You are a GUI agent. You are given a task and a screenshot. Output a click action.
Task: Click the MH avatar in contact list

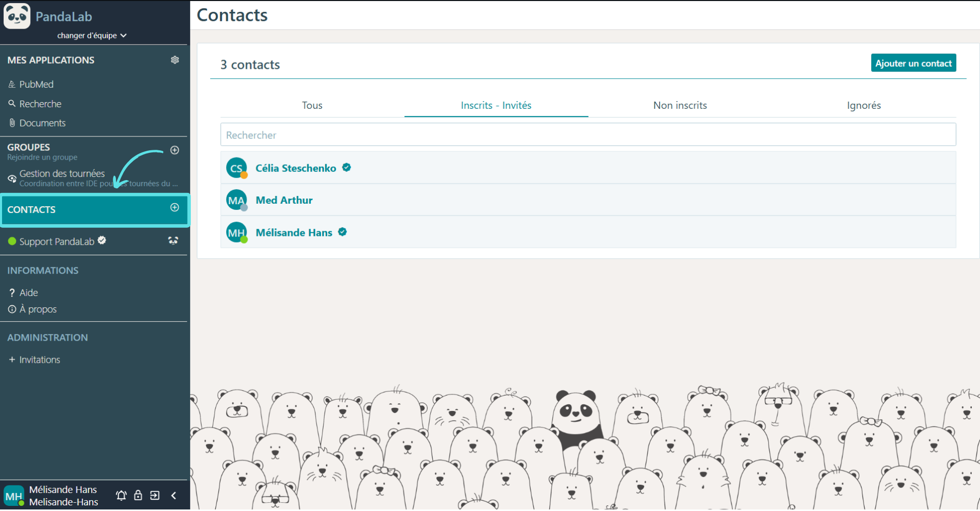[x=236, y=232]
